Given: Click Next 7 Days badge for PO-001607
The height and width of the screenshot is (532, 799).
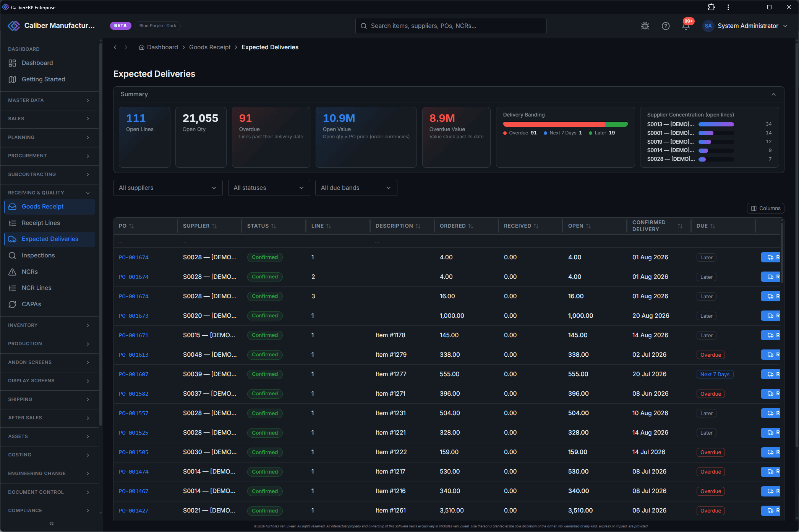Looking at the screenshot, I should point(715,375).
